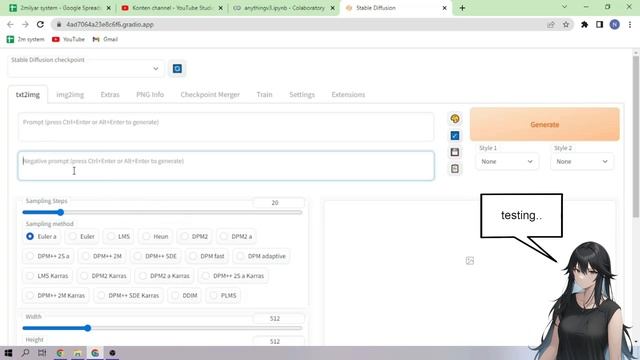
Task: Click the Width slider handle
Action: tap(87, 328)
